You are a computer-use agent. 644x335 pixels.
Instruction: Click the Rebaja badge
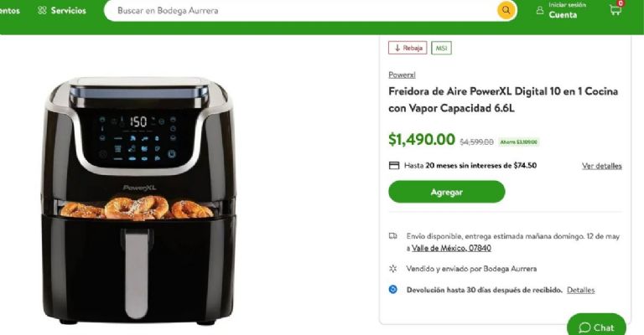[x=408, y=48]
